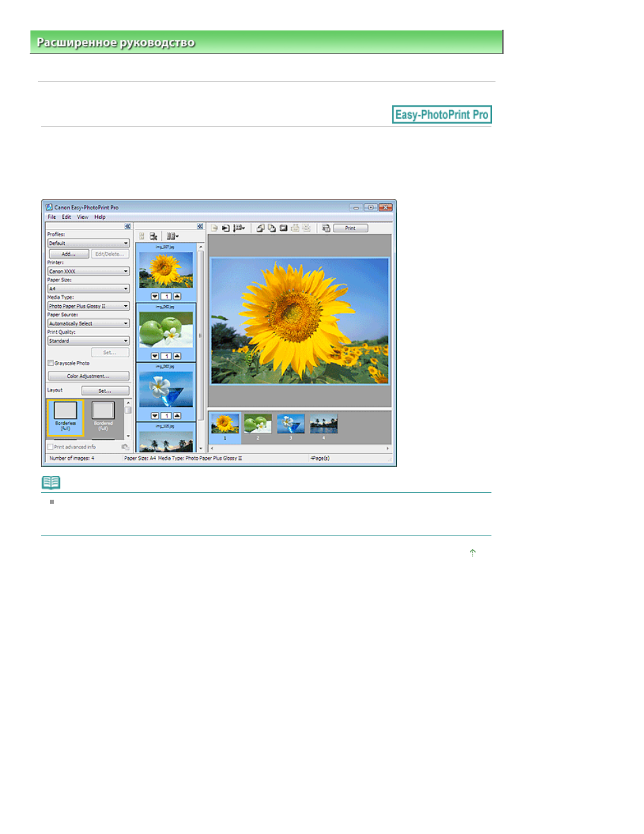Decrease copies for the blue cocktail image

tap(155, 416)
